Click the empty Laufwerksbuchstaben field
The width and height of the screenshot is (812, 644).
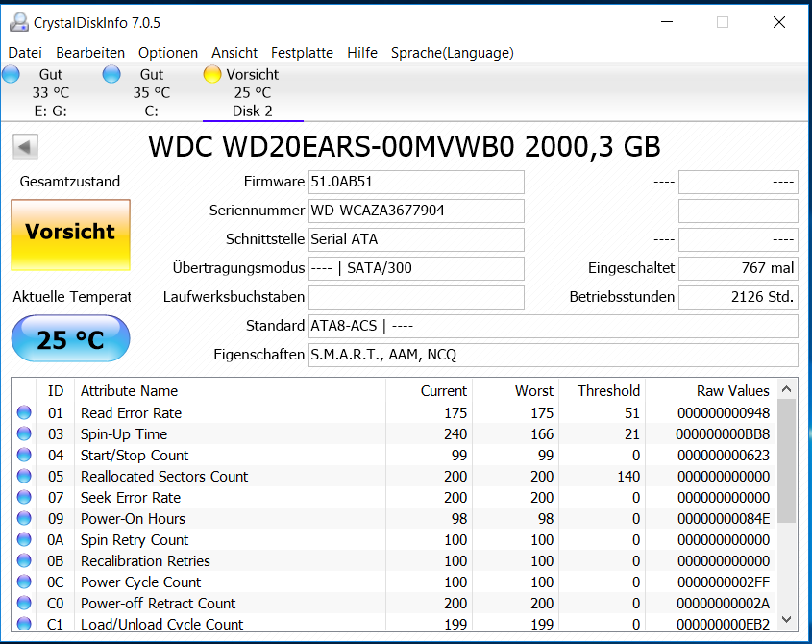416,297
